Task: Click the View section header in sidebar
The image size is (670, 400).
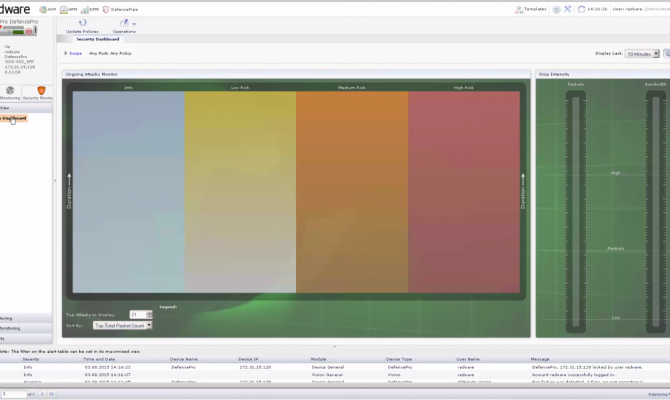Action: (26, 108)
